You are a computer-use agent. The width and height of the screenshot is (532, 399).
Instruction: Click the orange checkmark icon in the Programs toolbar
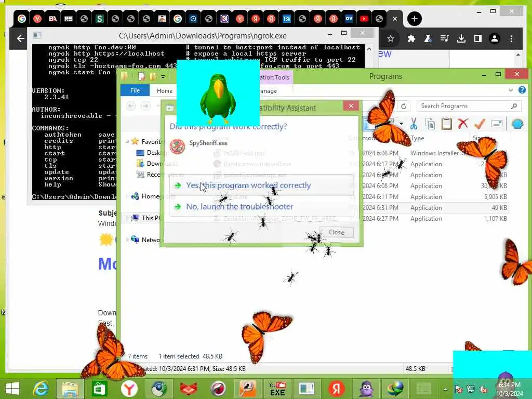click(480, 124)
